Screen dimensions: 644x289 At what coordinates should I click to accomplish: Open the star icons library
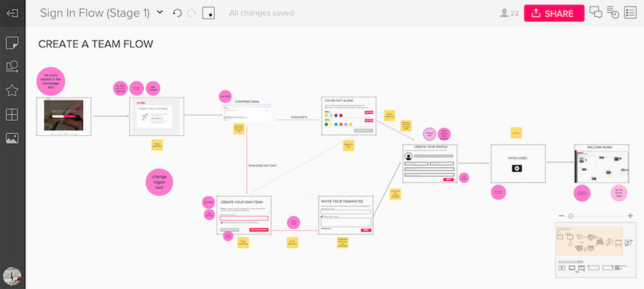pyautogui.click(x=12, y=90)
